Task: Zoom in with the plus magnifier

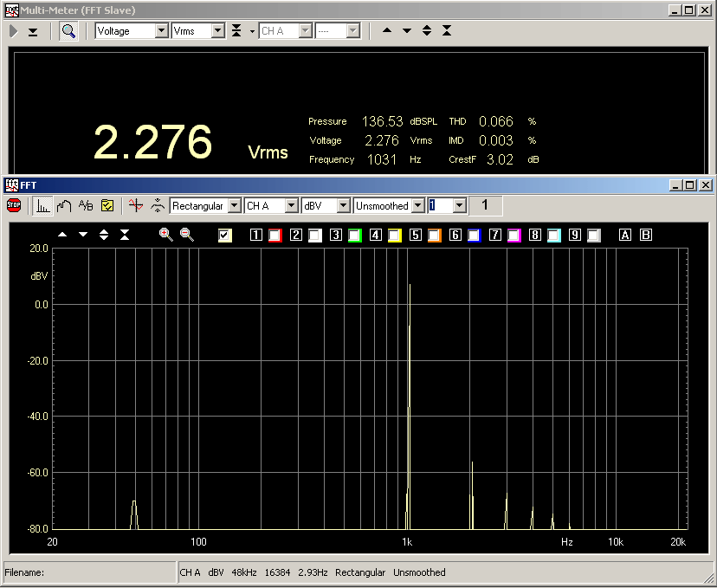Action: (x=166, y=235)
